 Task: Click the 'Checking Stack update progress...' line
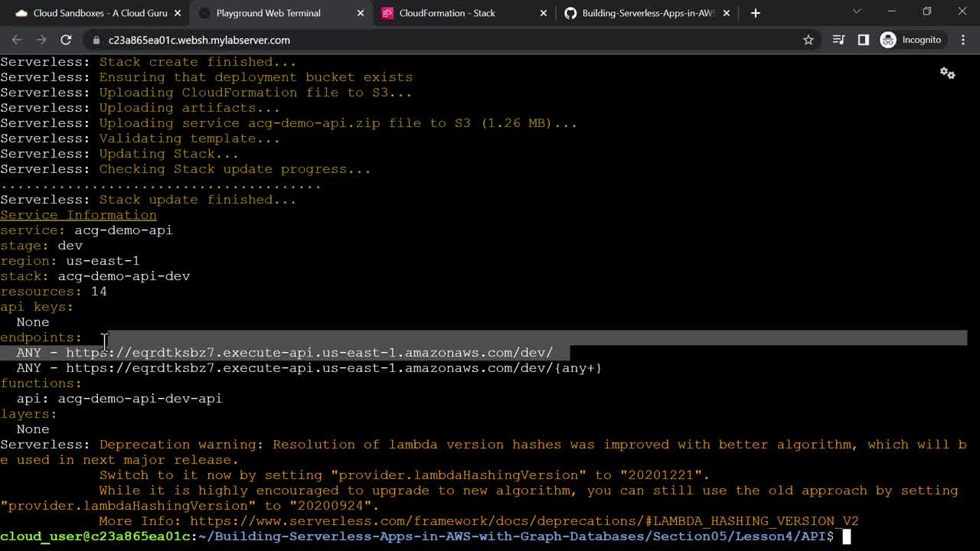pyautogui.click(x=185, y=169)
